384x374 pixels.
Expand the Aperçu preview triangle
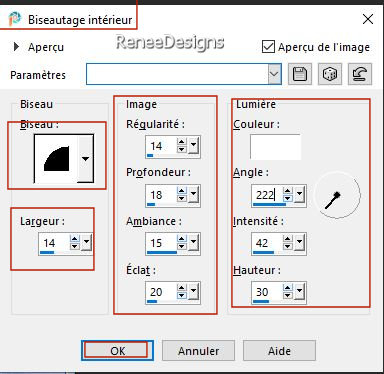[16, 47]
